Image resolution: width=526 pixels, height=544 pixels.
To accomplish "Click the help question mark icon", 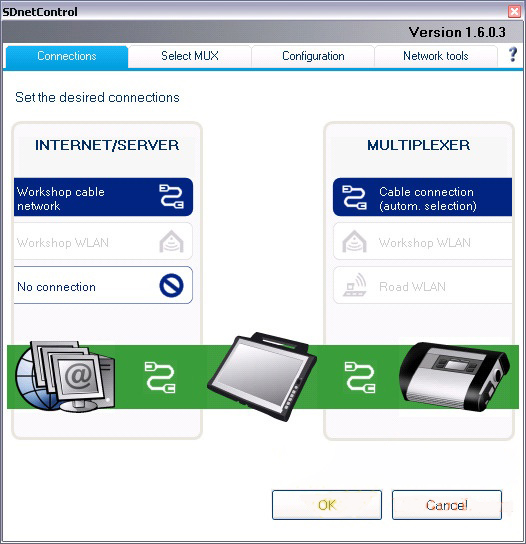I will (x=513, y=55).
